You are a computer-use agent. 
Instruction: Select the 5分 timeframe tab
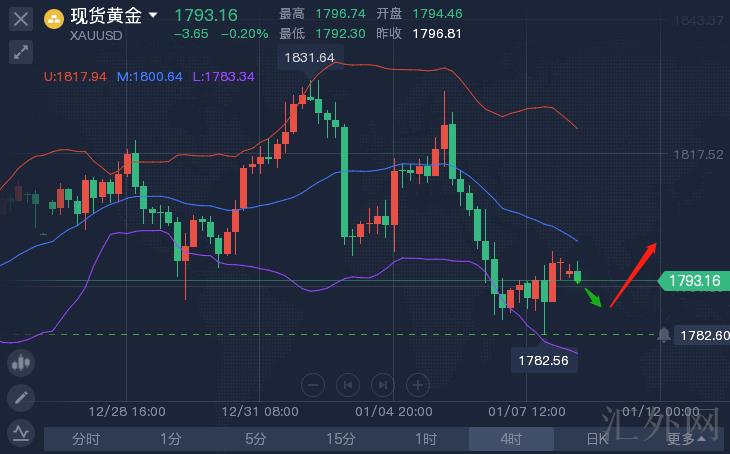(256, 438)
